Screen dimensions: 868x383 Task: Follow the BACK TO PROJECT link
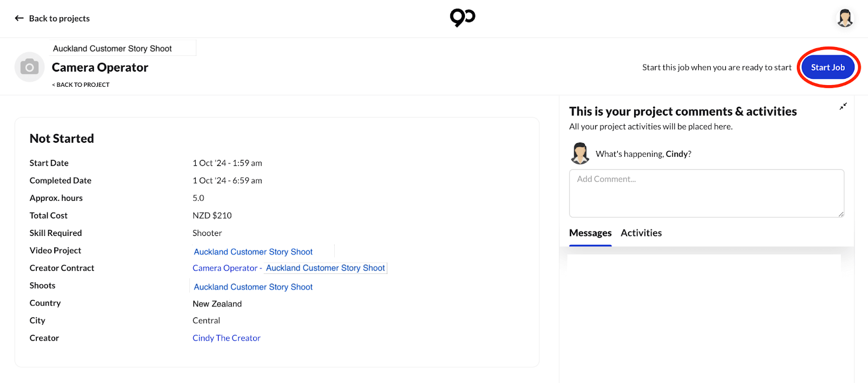(81, 85)
